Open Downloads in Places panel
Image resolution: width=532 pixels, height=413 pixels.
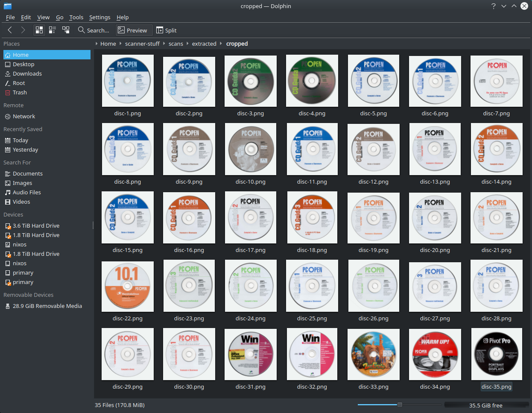click(47, 73)
